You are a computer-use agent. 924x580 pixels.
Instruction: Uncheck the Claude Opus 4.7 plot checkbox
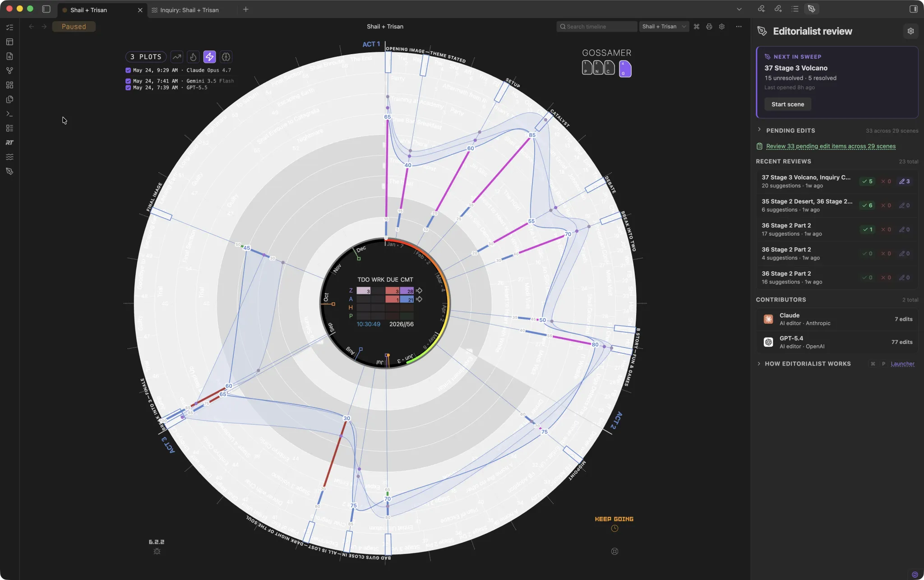click(x=128, y=70)
